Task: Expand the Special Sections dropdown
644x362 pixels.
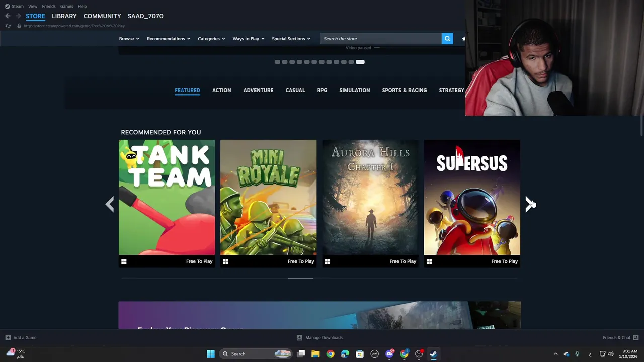Action: tap(291, 39)
